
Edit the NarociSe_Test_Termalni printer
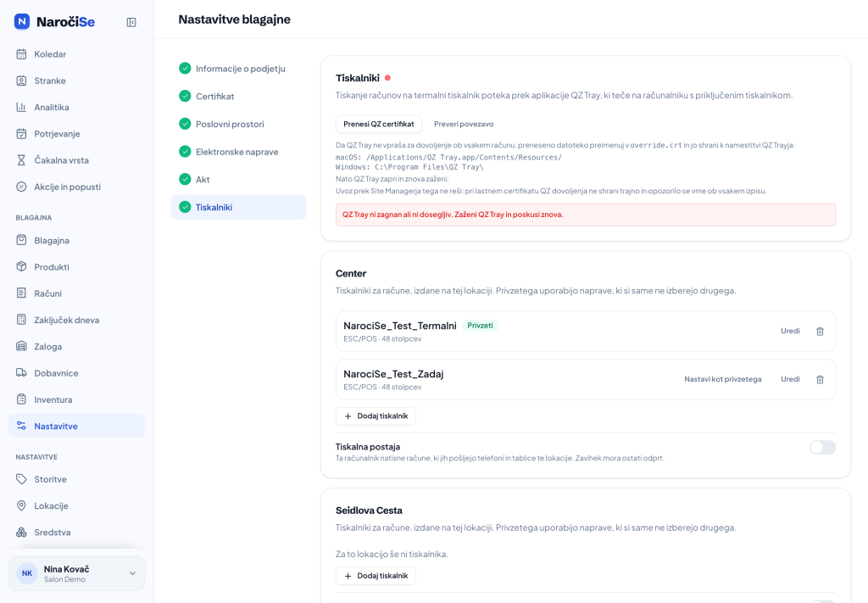[790, 331]
